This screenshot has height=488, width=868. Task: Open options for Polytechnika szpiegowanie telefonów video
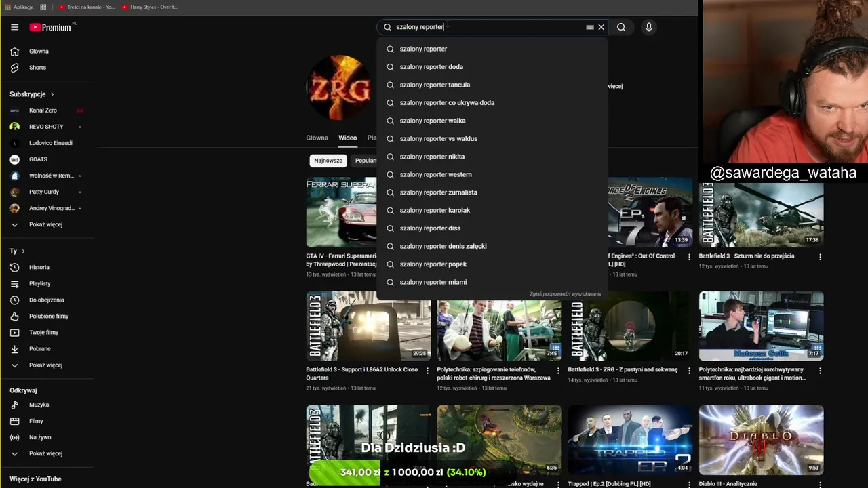(558, 371)
